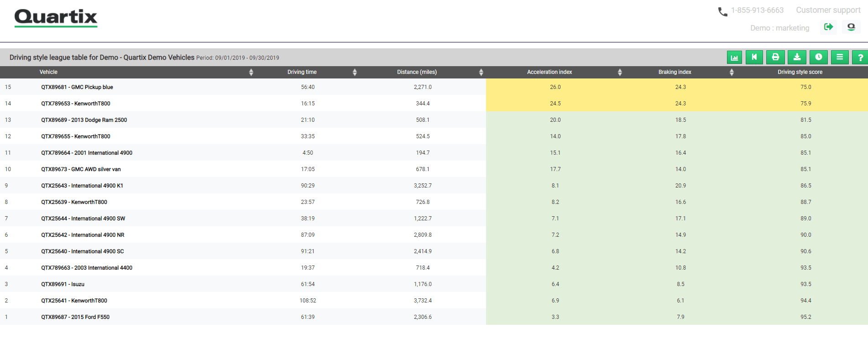868x354 pixels.
Task: Open the chart view of league table
Action: coord(734,57)
